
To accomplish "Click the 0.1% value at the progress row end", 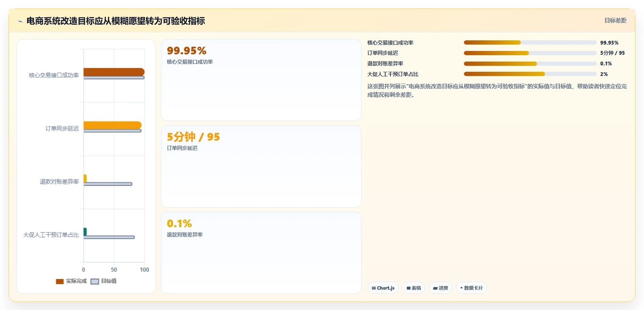I will pos(606,64).
